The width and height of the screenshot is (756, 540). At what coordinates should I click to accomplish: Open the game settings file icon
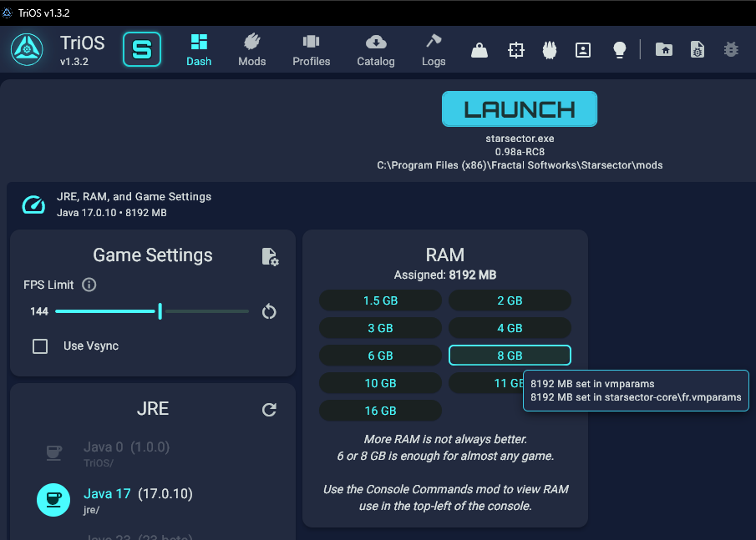269,256
